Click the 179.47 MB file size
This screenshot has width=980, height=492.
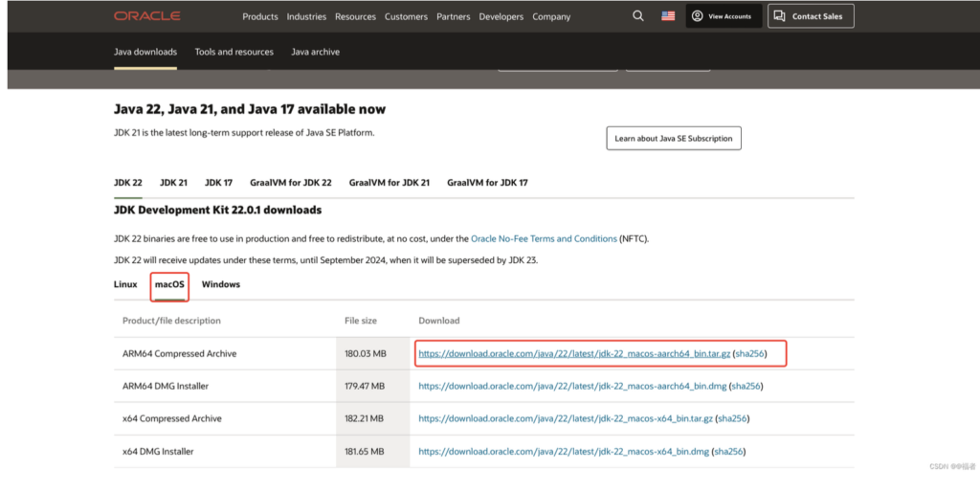365,387
